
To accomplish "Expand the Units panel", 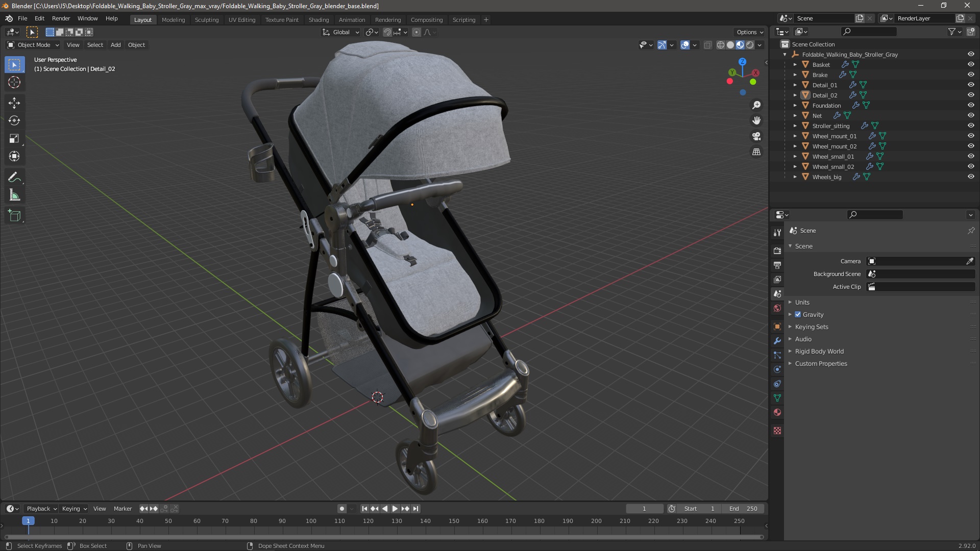I will pyautogui.click(x=802, y=303).
